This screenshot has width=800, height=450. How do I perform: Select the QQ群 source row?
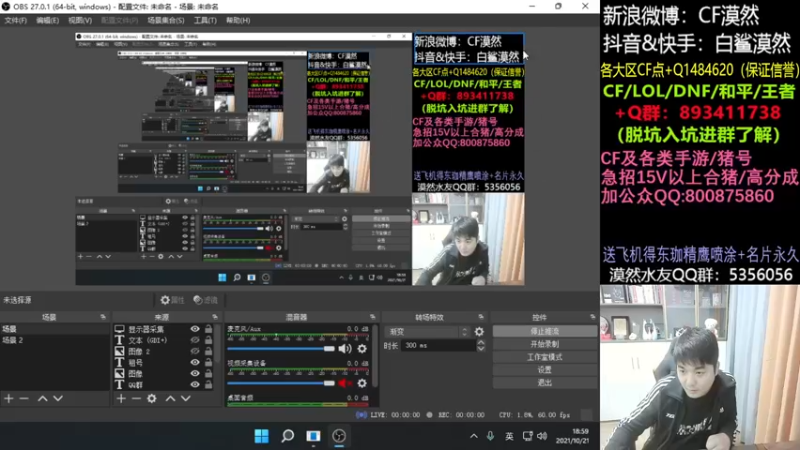164,385
